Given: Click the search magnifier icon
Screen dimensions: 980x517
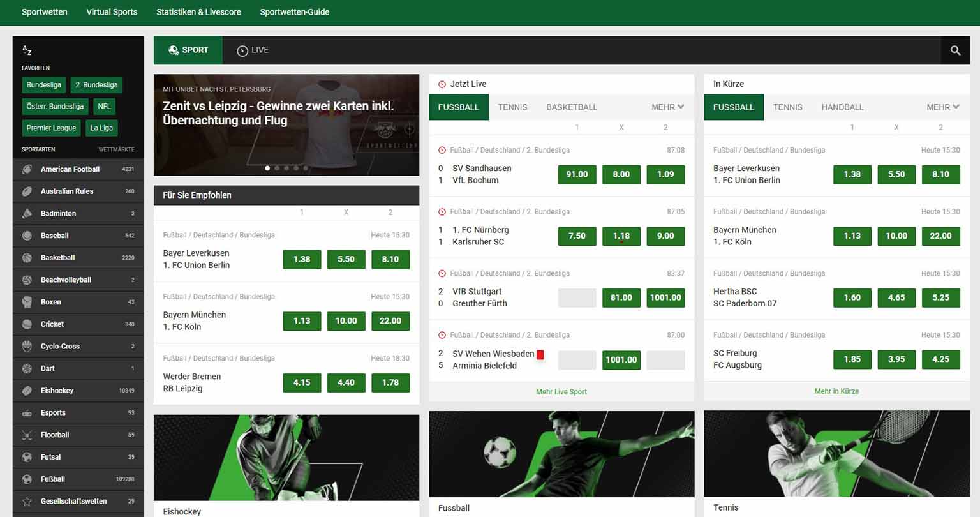Looking at the screenshot, I should [x=955, y=50].
